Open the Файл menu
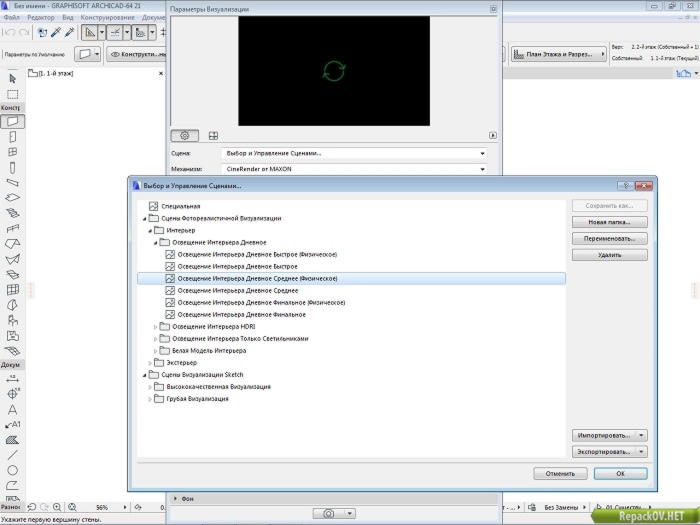Viewport: 700px width, 525px height. [x=12, y=17]
